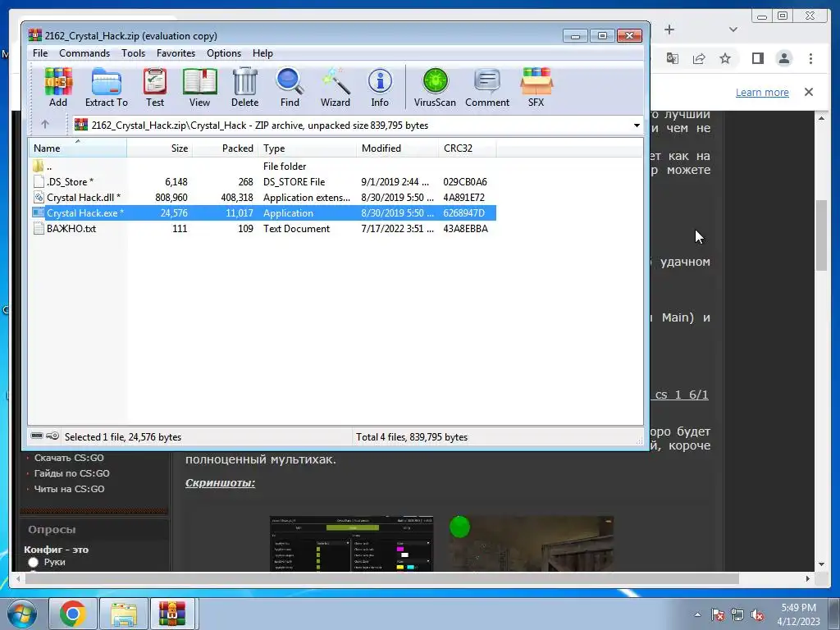Screen dimensions: 840x630
Task: Open the Options menu
Action: (x=224, y=53)
